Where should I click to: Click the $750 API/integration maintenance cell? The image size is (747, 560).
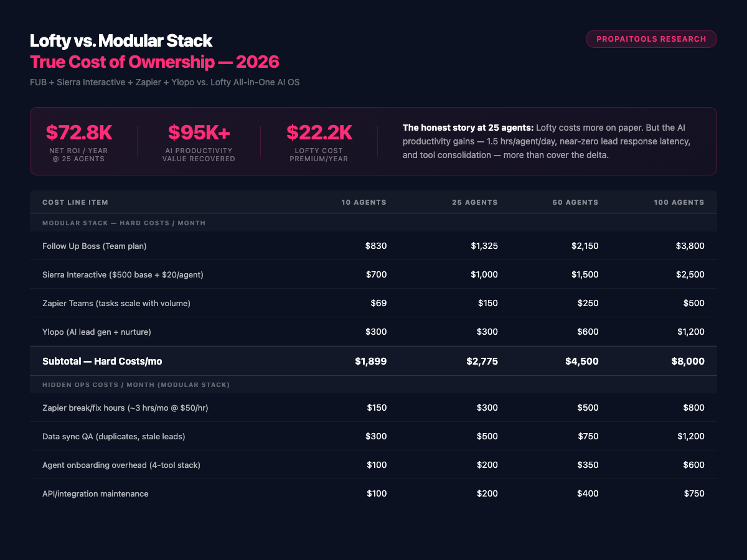point(693,493)
